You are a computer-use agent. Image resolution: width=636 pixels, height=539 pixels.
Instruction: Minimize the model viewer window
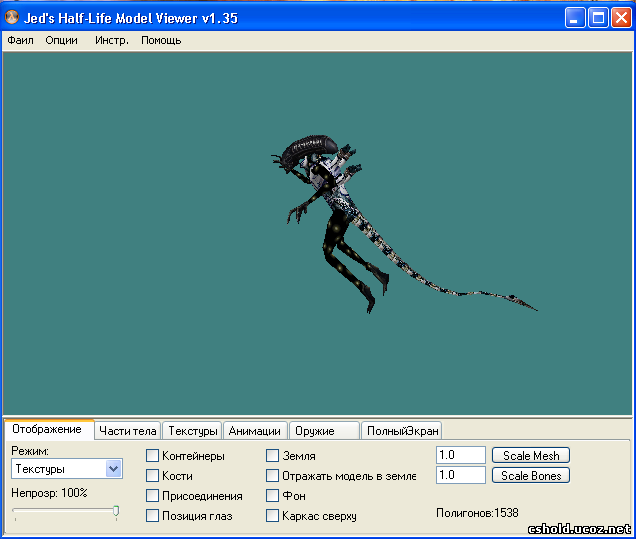tap(575, 18)
